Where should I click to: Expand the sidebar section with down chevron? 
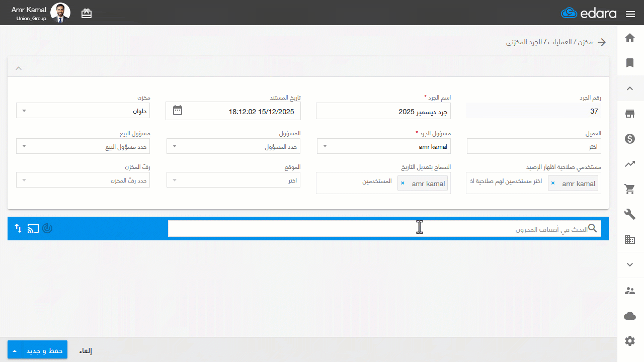click(630, 264)
